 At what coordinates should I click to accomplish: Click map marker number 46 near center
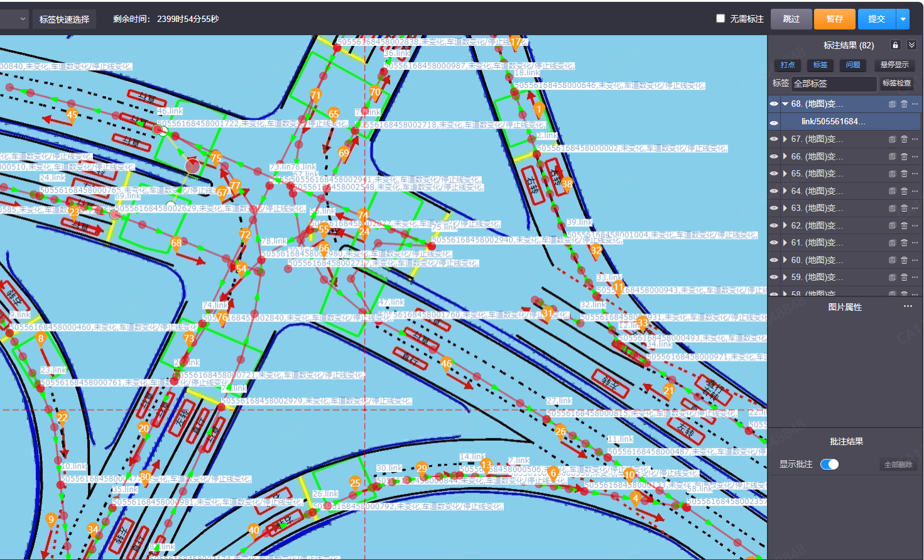pos(446,363)
